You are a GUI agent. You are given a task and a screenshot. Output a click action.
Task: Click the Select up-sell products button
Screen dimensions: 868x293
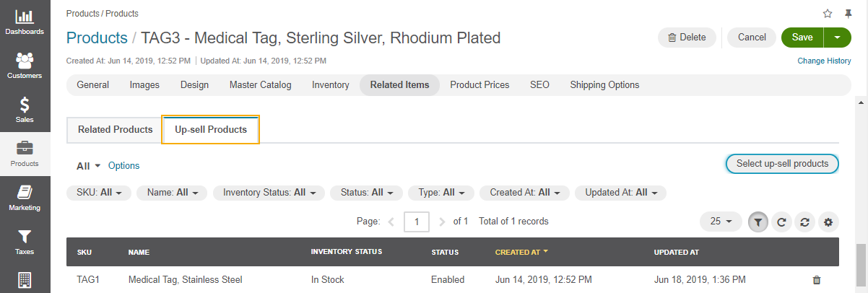782,164
